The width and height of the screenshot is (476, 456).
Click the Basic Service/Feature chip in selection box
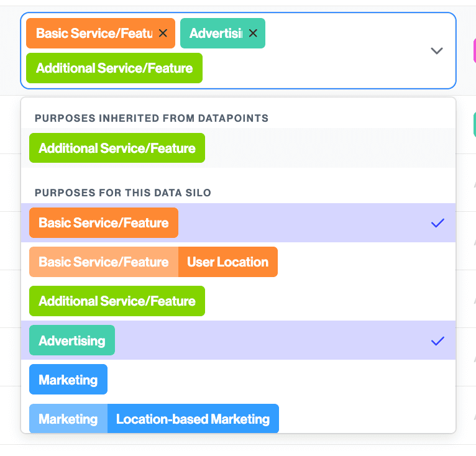coord(93,34)
